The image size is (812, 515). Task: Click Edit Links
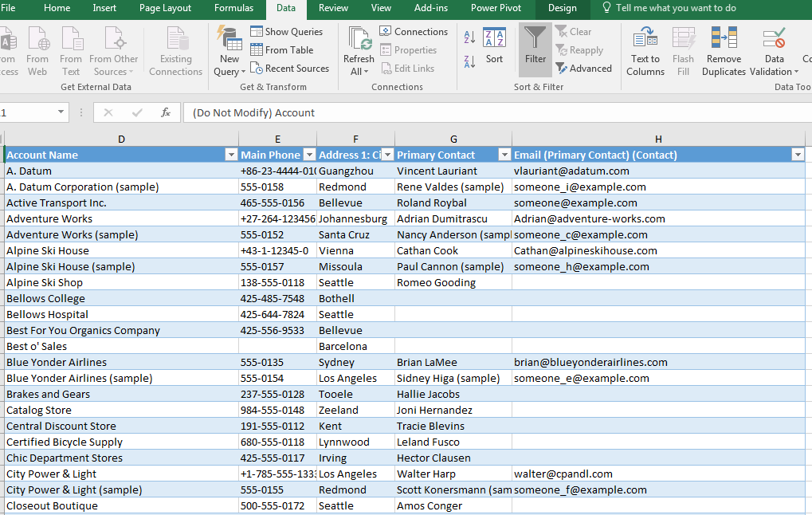tap(408, 69)
